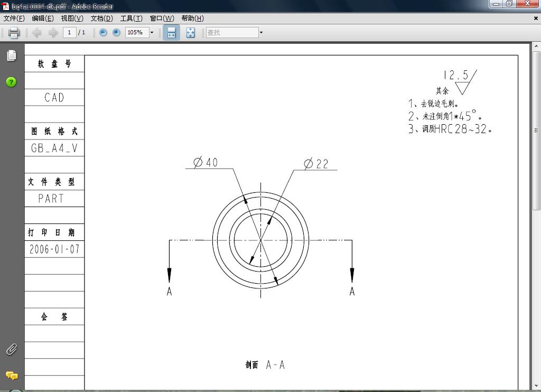Click the zoom in plus icon
541x392 pixels.
coord(117,32)
